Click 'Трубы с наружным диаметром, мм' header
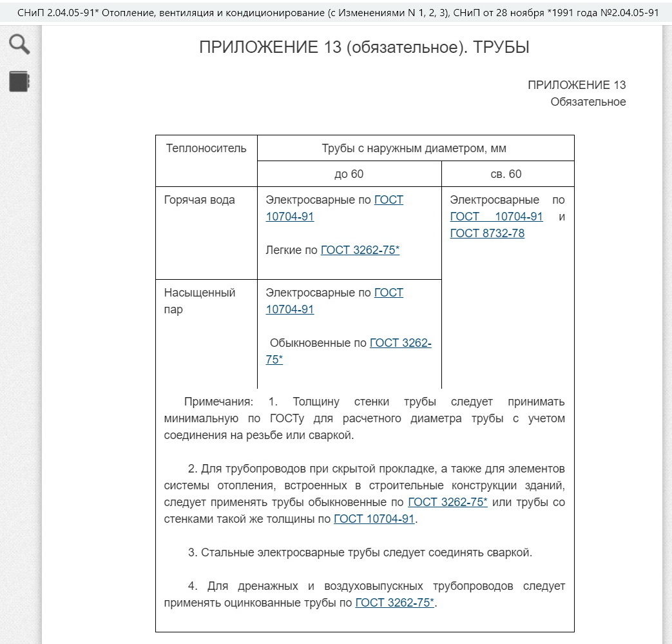Image resolution: width=672 pixels, height=644 pixels. pos(414,148)
